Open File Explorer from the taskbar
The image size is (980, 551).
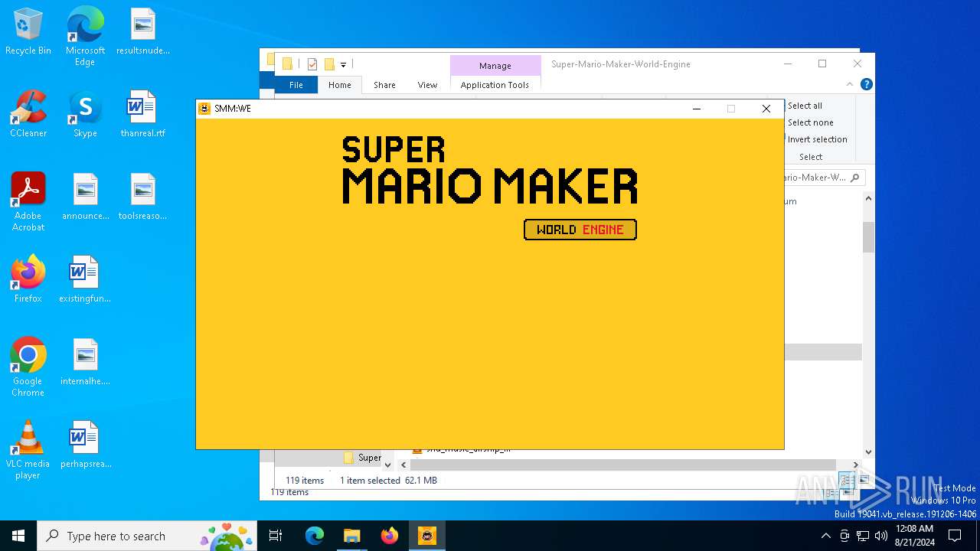coord(352,536)
